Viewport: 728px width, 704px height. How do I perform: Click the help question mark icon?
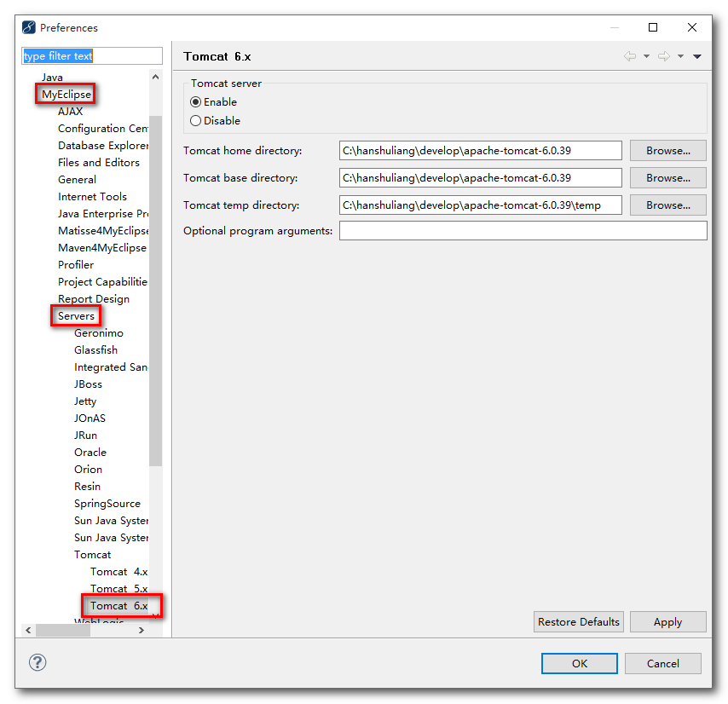coord(38,662)
